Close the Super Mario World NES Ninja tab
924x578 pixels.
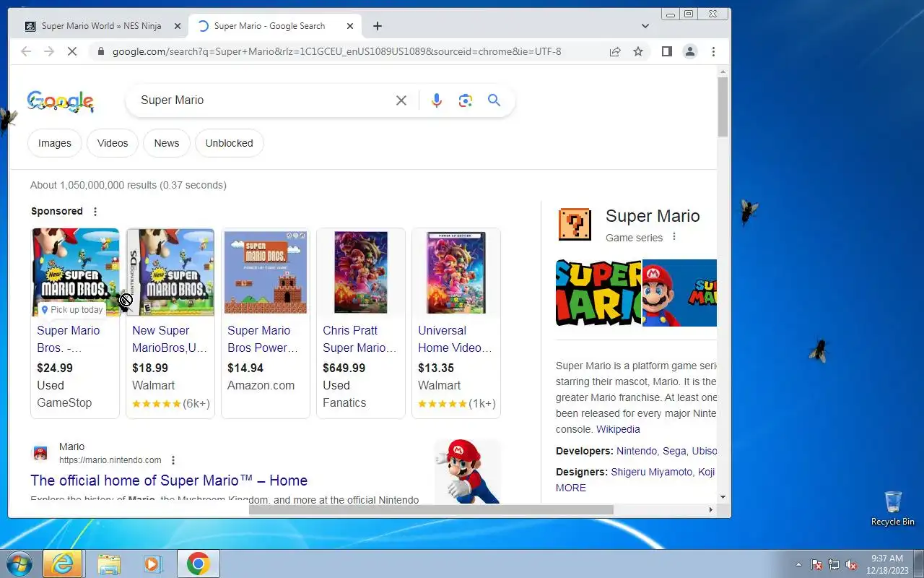click(x=178, y=26)
